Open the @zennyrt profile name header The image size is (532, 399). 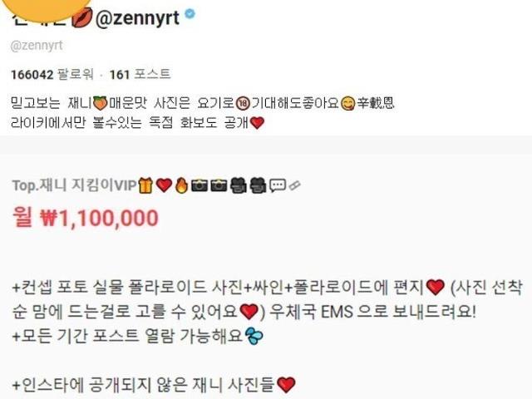[137, 17]
